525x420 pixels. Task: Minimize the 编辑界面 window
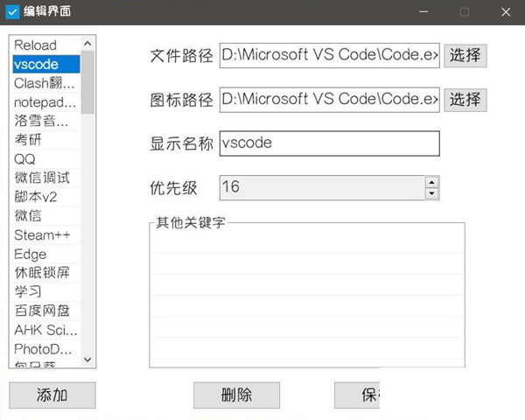[x=424, y=11]
